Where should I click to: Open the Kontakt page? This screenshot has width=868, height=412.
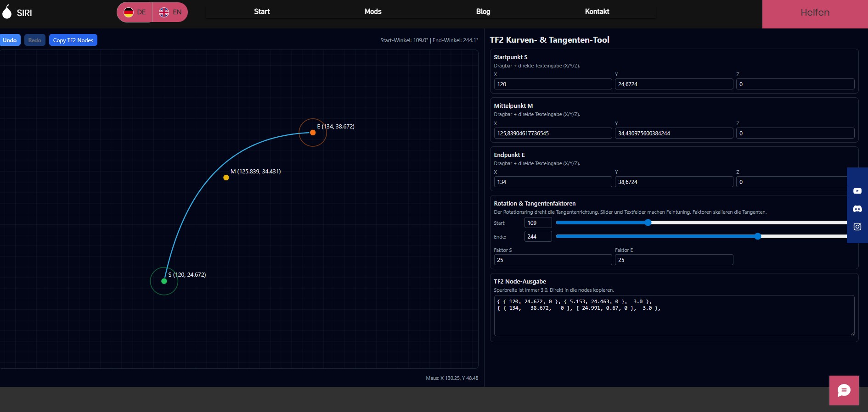tap(597, 11)
